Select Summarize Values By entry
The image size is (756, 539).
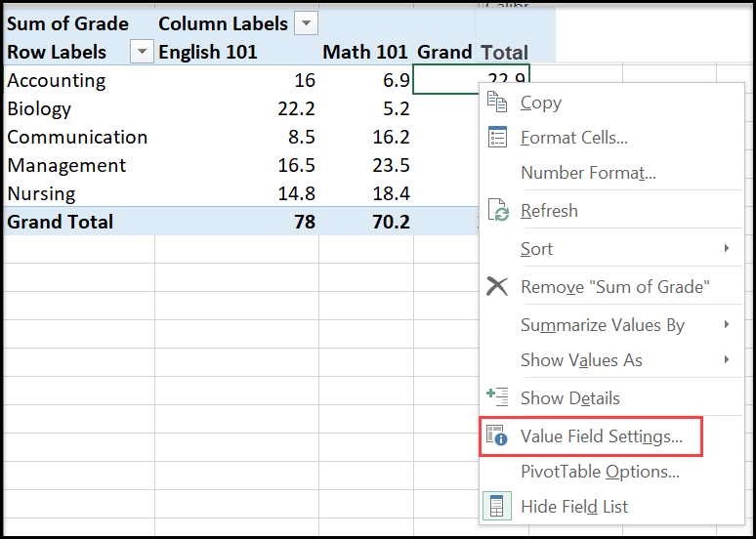tap(612, 324)
